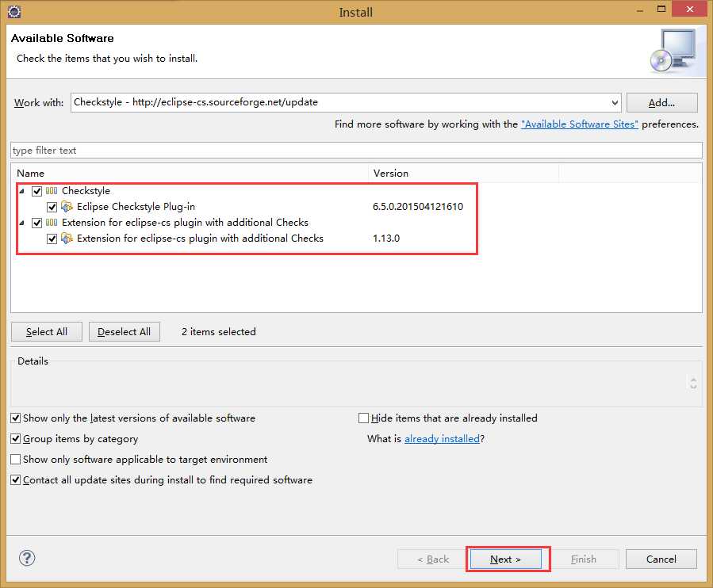Image resolution: width=713 pixels, height=588 pixels.
Task: Click the Select All button
Action: click(47, 332)
